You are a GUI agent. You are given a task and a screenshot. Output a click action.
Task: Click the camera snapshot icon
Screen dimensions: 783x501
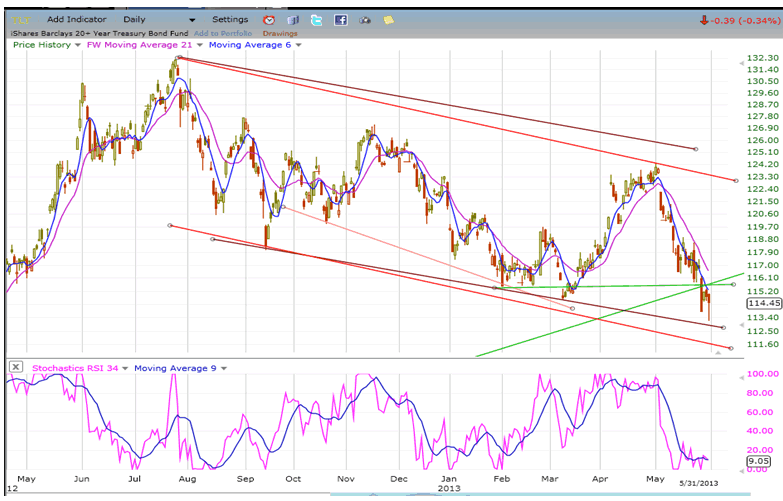pos(365,20)
